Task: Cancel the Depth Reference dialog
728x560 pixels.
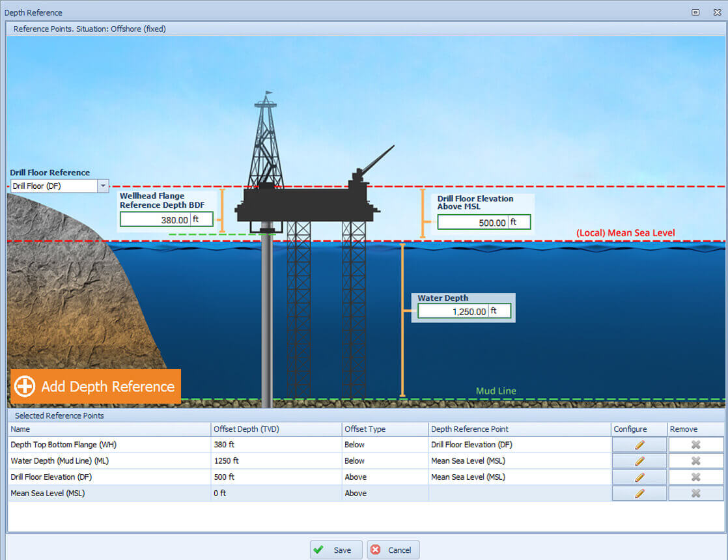Action: 393,550
